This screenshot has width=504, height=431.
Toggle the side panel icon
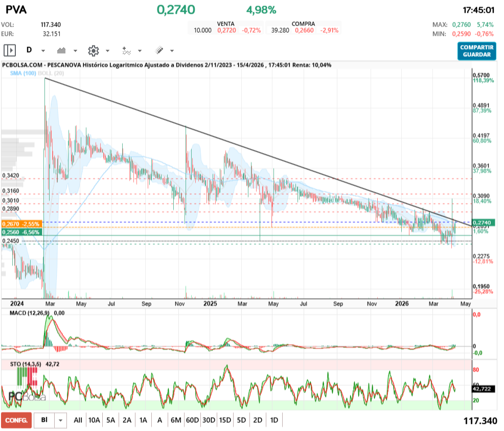coord(10,51)
